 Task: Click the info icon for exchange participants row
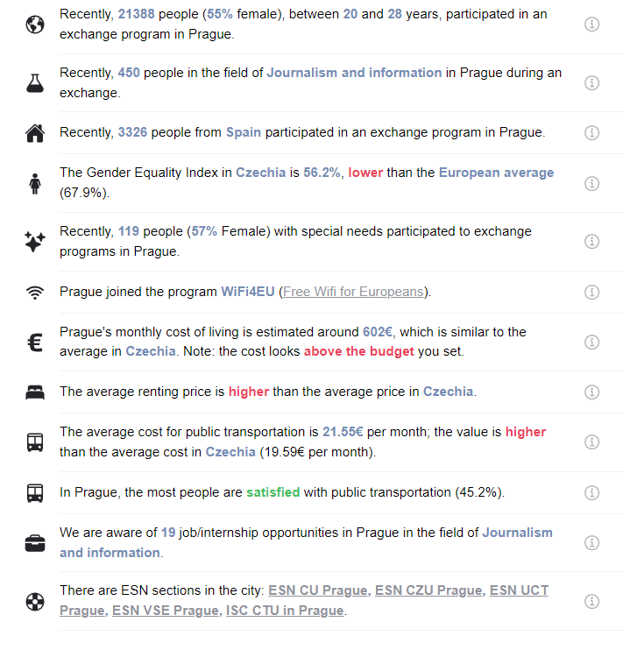(x=591, y=24)
